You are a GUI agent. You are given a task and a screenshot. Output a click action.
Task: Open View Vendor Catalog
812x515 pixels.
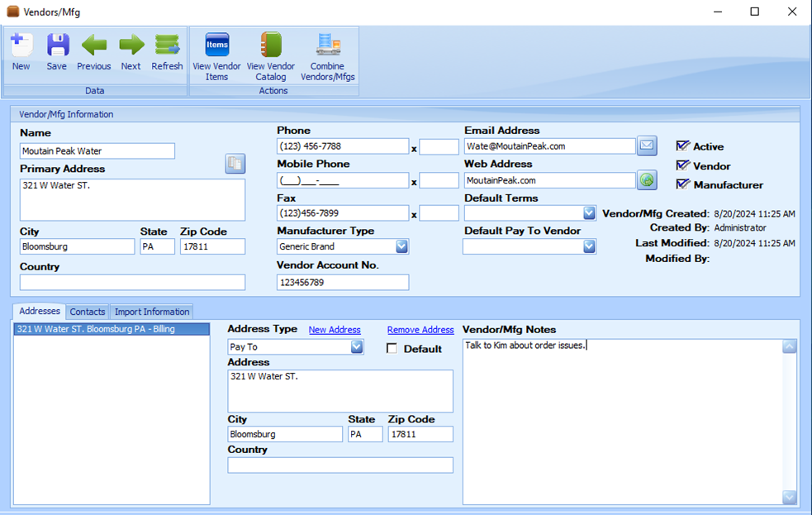coord(270,46)
